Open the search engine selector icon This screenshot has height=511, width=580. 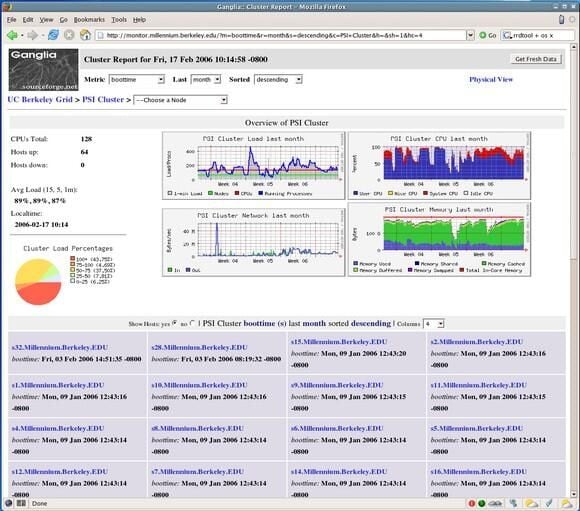tap(507, 36)
